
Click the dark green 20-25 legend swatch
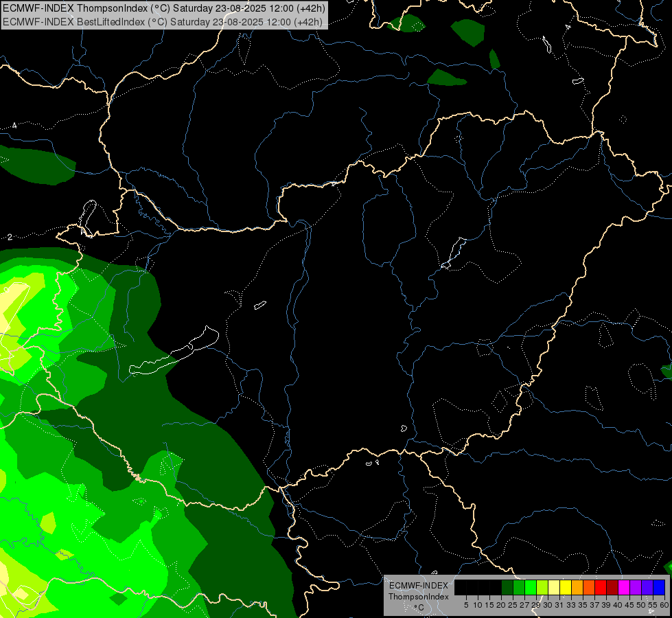507,587
